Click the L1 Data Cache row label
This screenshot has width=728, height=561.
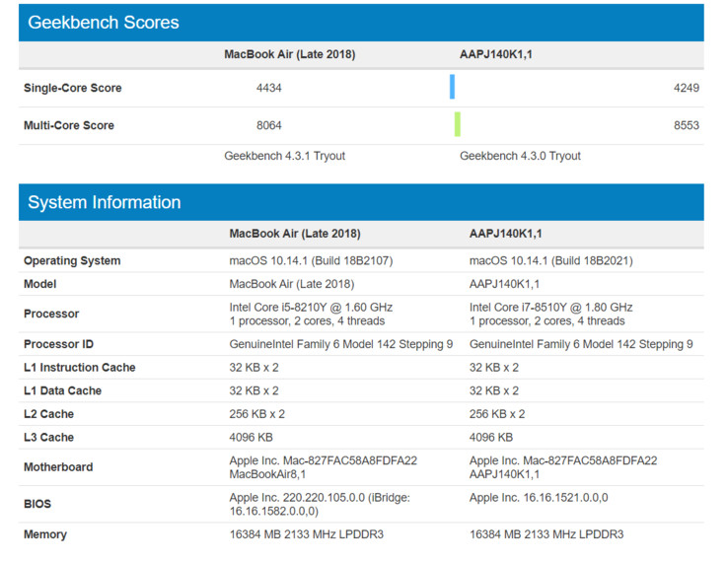point(62,390)
